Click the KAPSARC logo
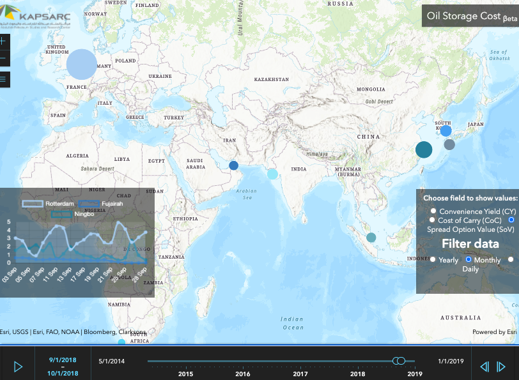519x380 pixels. pos(35,15)
